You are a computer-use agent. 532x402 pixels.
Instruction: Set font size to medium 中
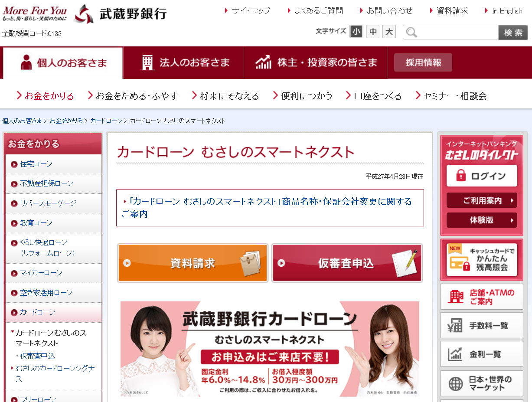click(x=373, y=32)
